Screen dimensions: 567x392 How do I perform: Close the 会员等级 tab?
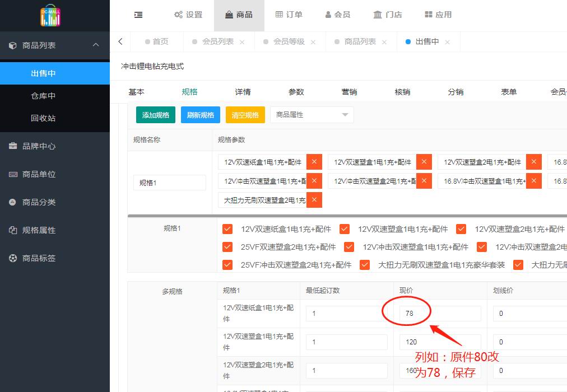(x=313, y=42)
